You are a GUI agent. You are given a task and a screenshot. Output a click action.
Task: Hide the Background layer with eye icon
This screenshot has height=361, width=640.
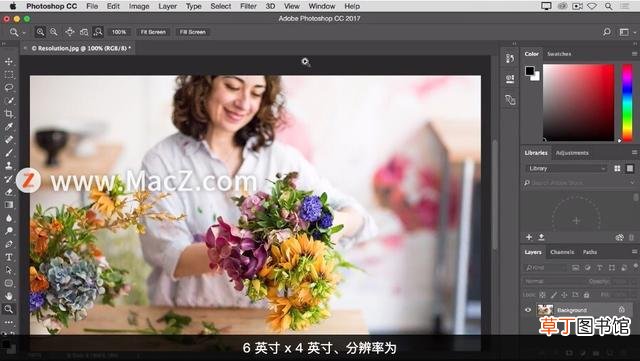pos(528,310)
